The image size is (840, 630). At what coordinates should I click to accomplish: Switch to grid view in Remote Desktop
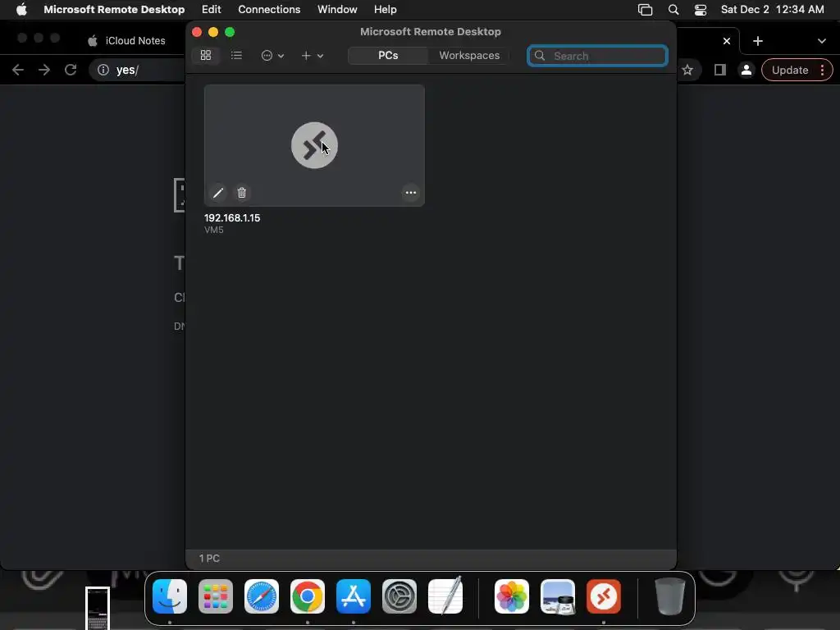pyautogui.click(x=206, y=55)
